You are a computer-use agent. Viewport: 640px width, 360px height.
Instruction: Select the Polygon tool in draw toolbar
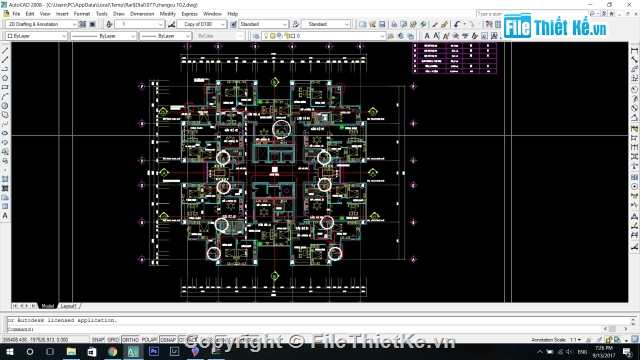tap(5, 78)
